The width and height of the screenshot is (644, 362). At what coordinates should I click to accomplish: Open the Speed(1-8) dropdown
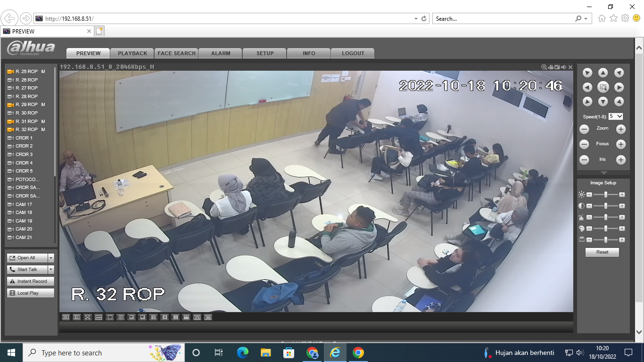(x=616, y=116)
